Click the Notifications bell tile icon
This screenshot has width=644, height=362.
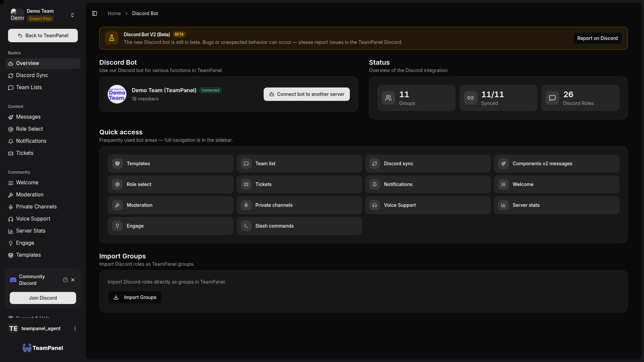click(x=375, y=184)
